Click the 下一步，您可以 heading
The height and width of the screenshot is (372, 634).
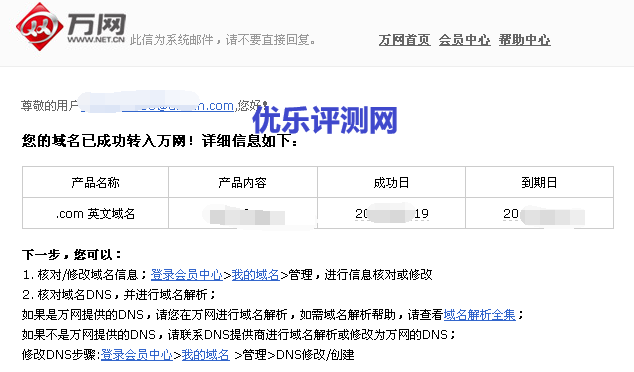coord(72,255)
